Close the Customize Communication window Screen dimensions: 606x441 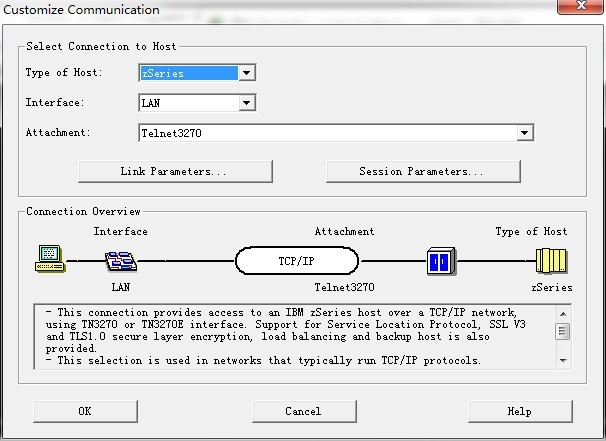(x=581, y=5)
